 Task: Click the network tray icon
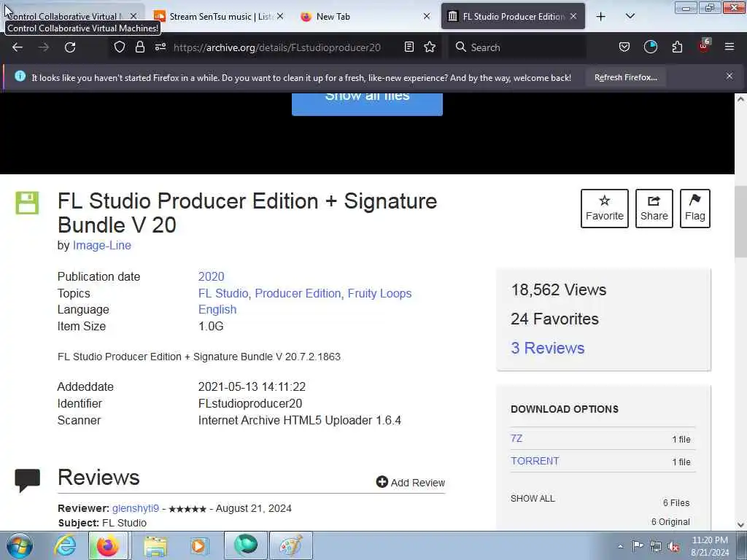click(x=656, y=546)
